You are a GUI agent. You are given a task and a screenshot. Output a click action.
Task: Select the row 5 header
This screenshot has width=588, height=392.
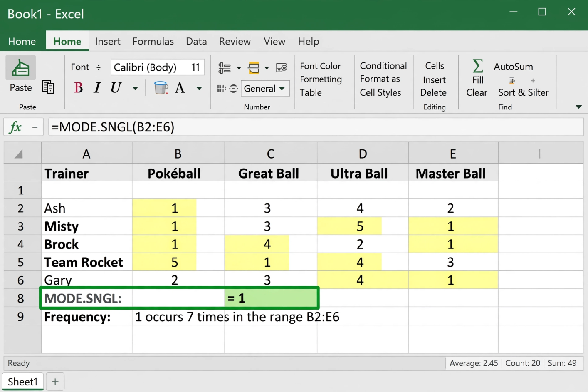pos(22,262)
